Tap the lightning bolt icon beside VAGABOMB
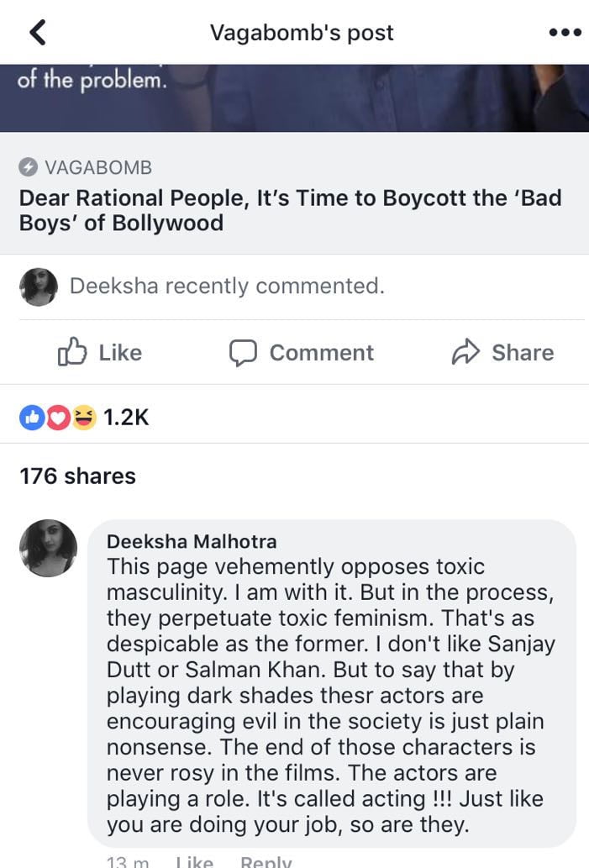 point(28,167)
